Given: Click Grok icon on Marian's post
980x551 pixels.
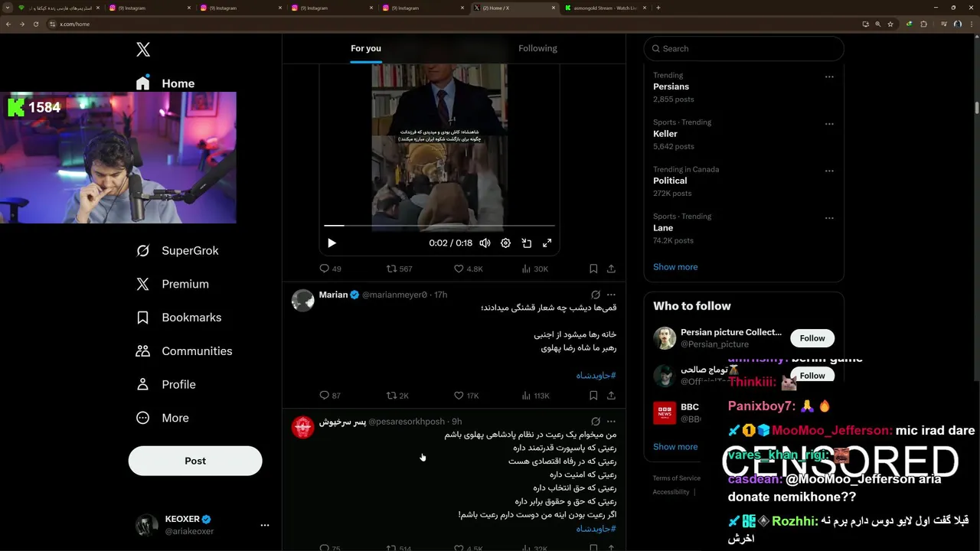Looking at the screenshot, I should pyautogui.click(x=595, y=295).
